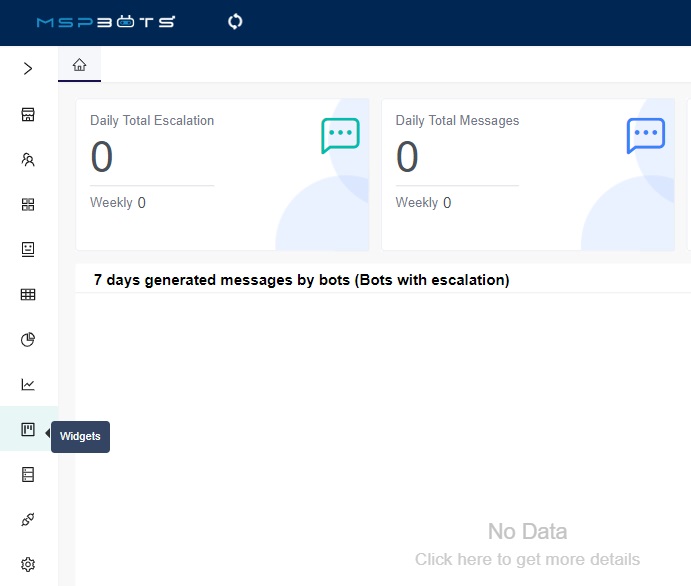Open Widgets from the sidebar
The width and height of the screenshot is (691, 586).
coord(28,430)
